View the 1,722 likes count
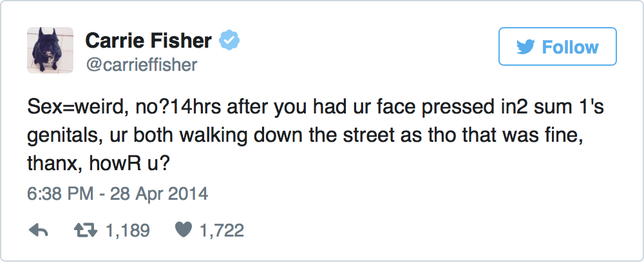The image size is (644, 263). [x=222, y=230]
